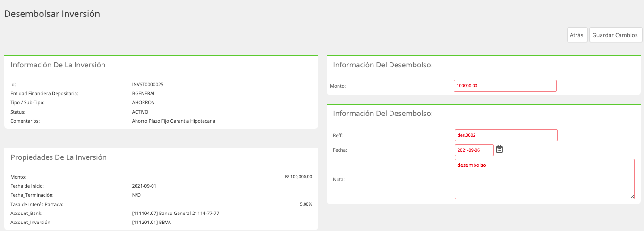Image resolution: width=644 pixels, height=231 pixels.
Task: Select the Fecha date field
Action: coord(474,150)
